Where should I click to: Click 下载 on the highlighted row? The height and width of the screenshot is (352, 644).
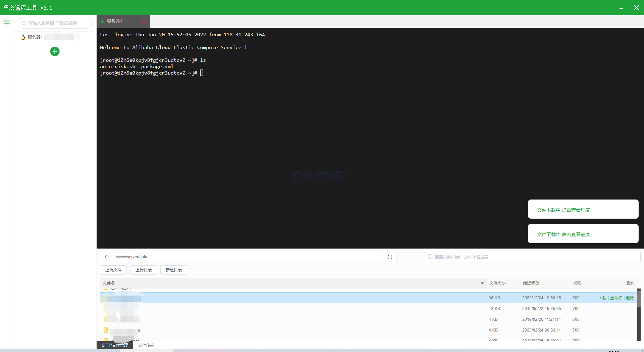click(602, 298)
